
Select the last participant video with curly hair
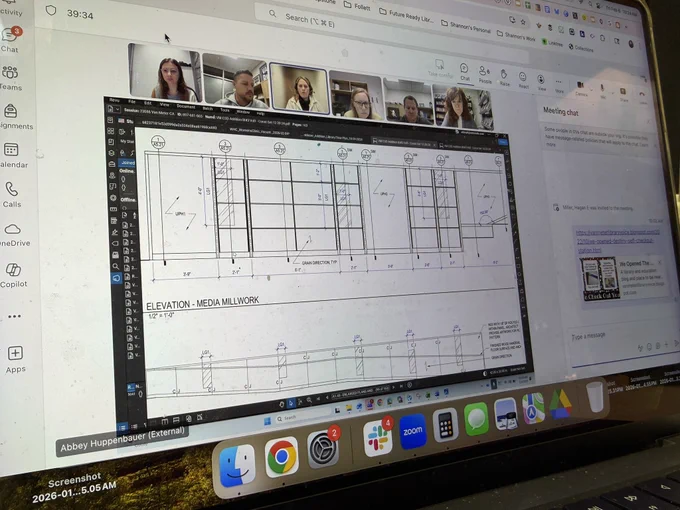tap(463, 107)
